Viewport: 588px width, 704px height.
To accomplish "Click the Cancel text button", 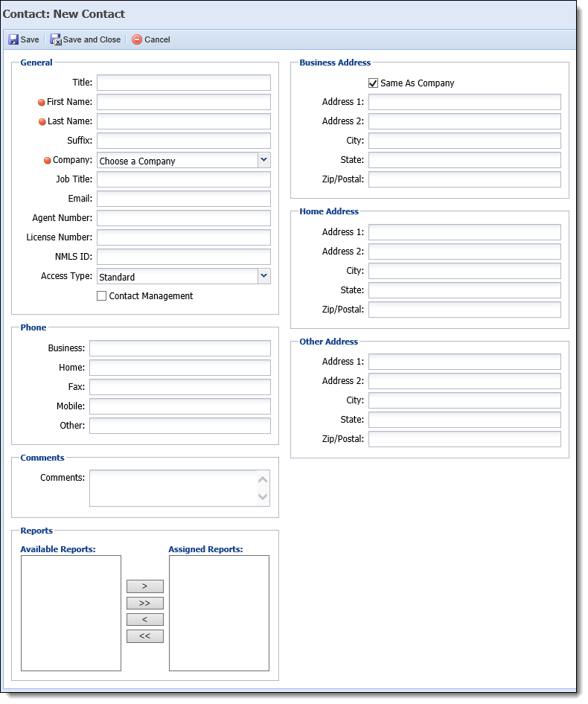I will coord(157,39).
